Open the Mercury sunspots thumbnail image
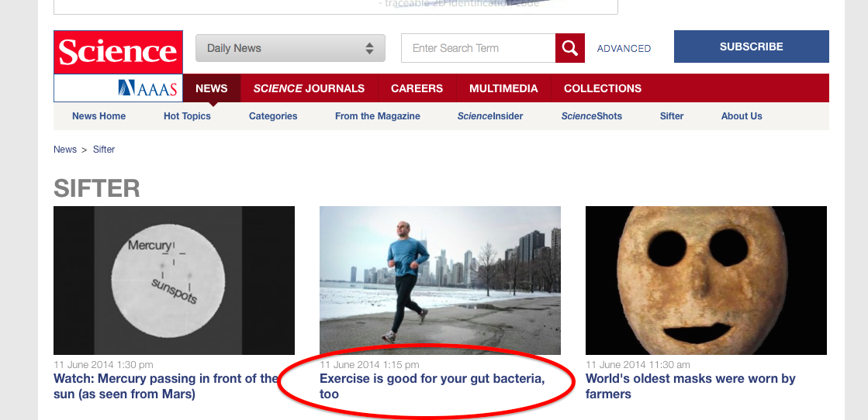Screen dimensions: 868x420 (174, 280)
